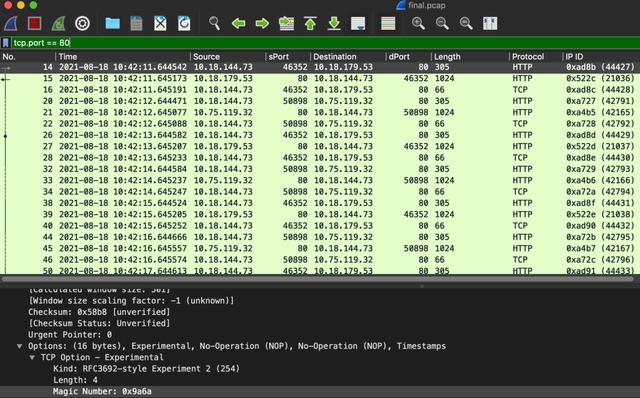Select packet number 38 row
This screenshot has width=640, height=398.
(x=320, y=203)
